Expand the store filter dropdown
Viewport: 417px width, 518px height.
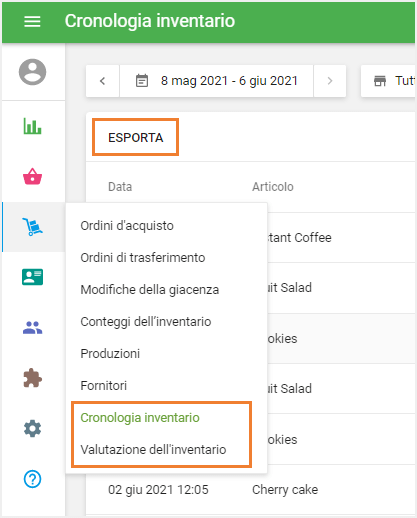tap(389, 81)
